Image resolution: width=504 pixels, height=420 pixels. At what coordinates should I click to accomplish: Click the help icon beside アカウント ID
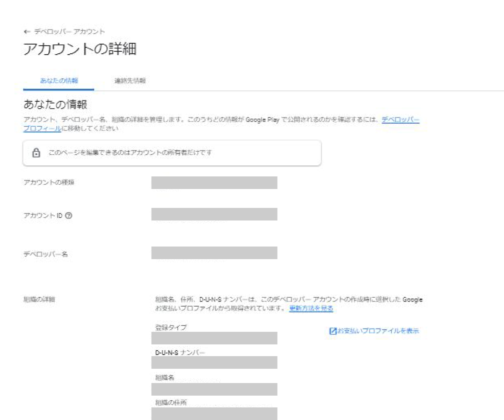69,215
